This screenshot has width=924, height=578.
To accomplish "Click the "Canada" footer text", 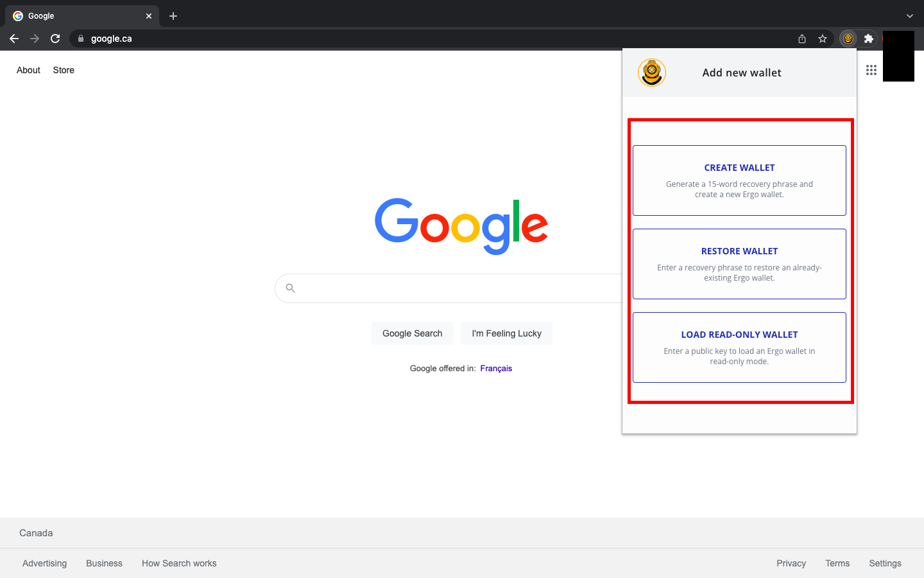I will pyautogui.click(x=36, y=533).
